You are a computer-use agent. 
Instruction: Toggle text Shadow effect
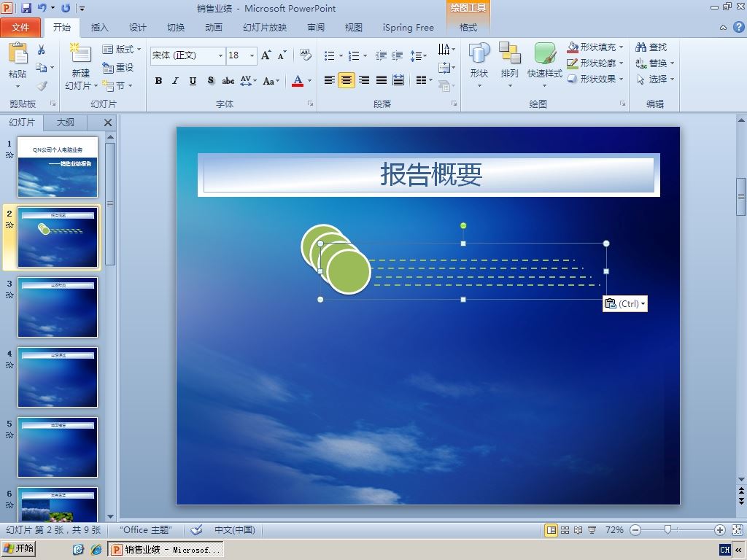point(211,80)
